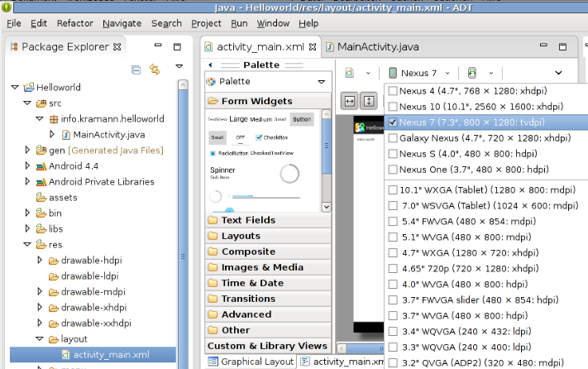Open the configuration file icon in layout toolbar
The width and height of the screenshot is (588, 369).
(350, 73)
